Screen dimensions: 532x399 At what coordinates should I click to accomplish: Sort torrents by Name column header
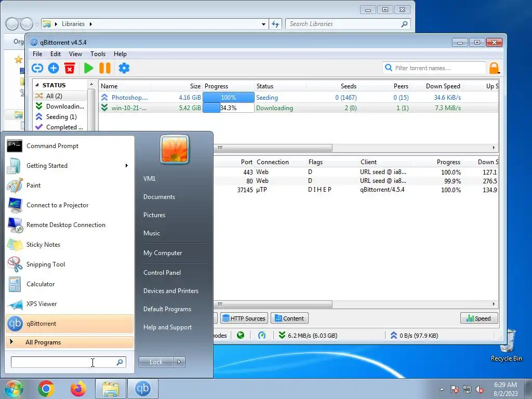pyautogui.click(x=125, y=86)
